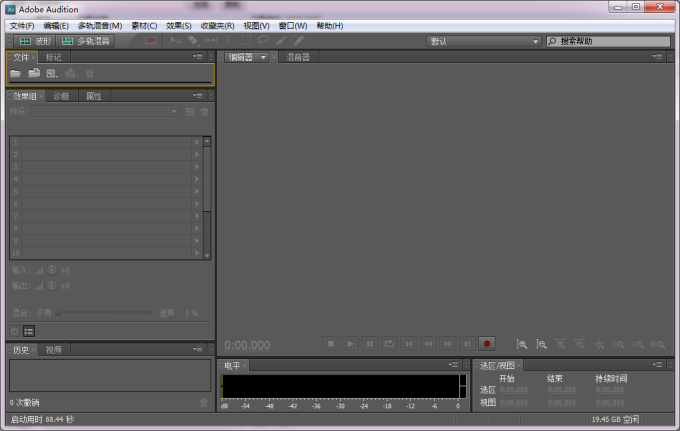Click the red Record button
The height and width of the screenshot is (431, 680).
pos(487,343)
